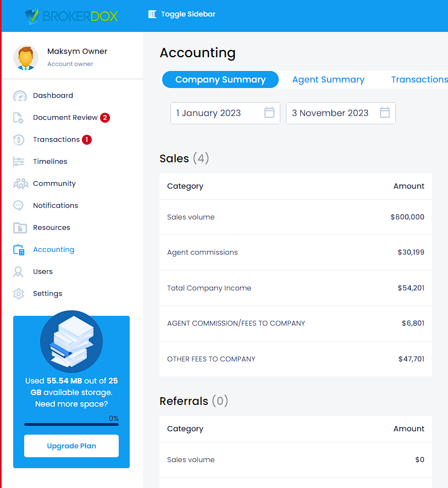Click the Sales volume row in Referrals
The image size is (448, 488).
296,460
